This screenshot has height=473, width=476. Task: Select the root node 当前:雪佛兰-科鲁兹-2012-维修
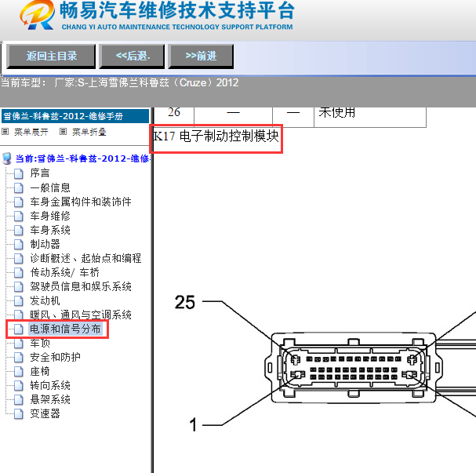point(82,158)
